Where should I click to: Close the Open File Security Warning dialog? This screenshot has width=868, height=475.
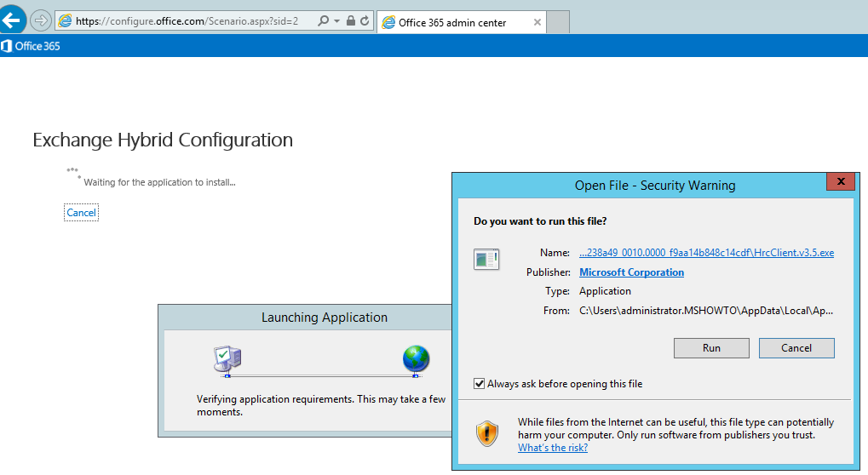coord(841,181)
